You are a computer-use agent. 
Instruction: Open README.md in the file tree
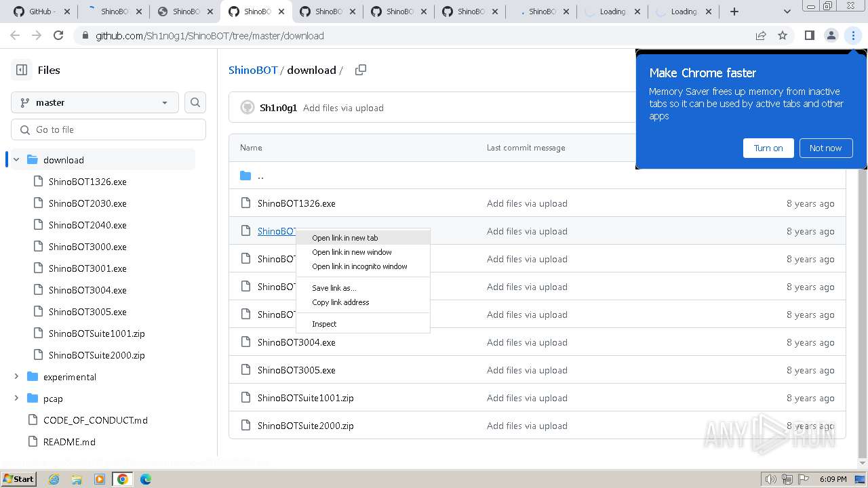pos(69,442)
